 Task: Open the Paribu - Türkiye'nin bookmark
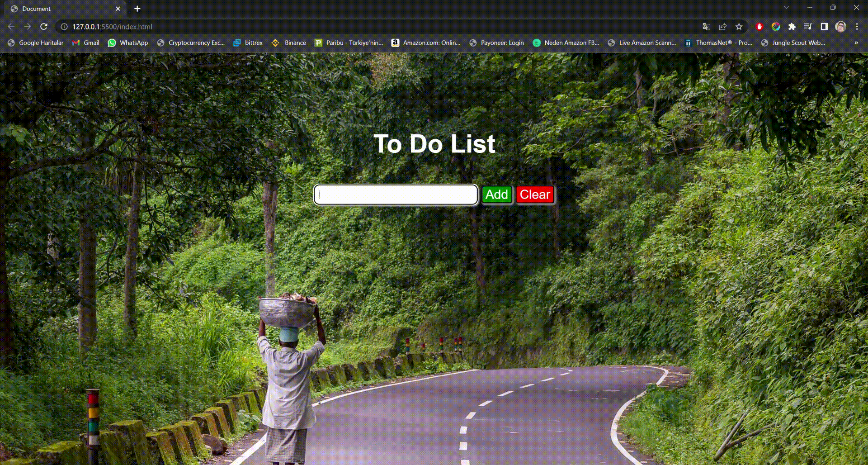(x=349, y=43)
